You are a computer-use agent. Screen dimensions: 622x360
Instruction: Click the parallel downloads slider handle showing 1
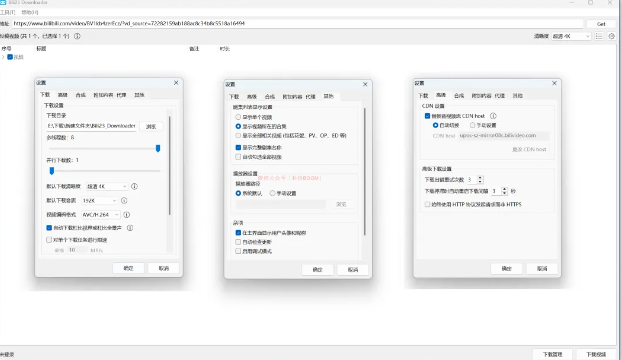click(52, 171)
